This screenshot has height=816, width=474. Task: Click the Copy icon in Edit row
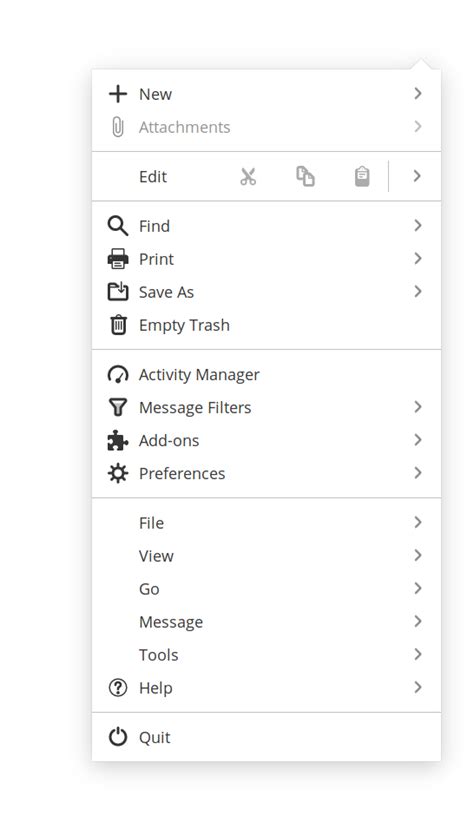click(x=305, y=176)
